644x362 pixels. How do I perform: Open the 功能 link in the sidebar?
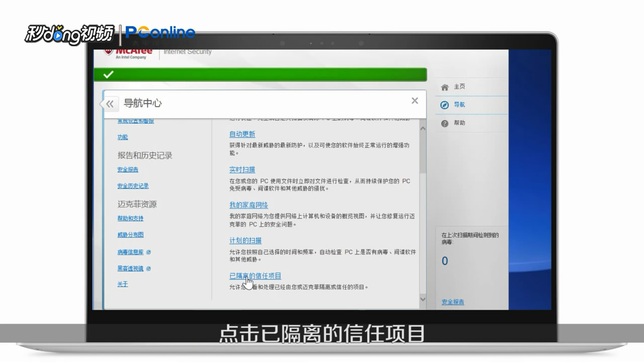coord(123,137)
